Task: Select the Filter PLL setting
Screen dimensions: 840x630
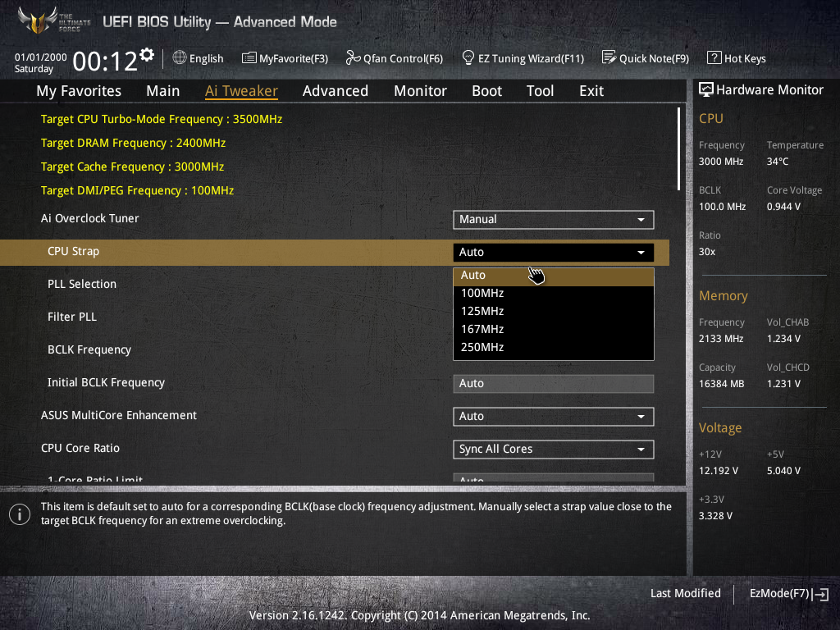Action: coord(72,317)
